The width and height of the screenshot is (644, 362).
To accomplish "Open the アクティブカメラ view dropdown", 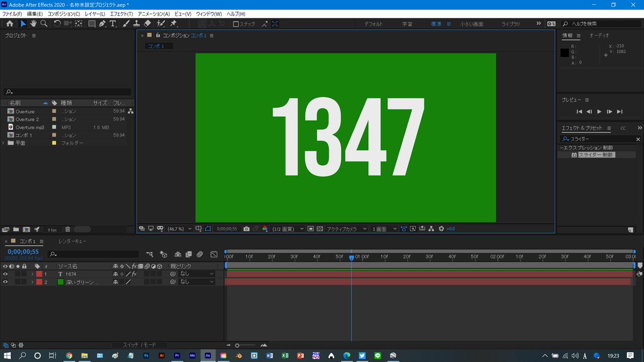I will (347, 228).
